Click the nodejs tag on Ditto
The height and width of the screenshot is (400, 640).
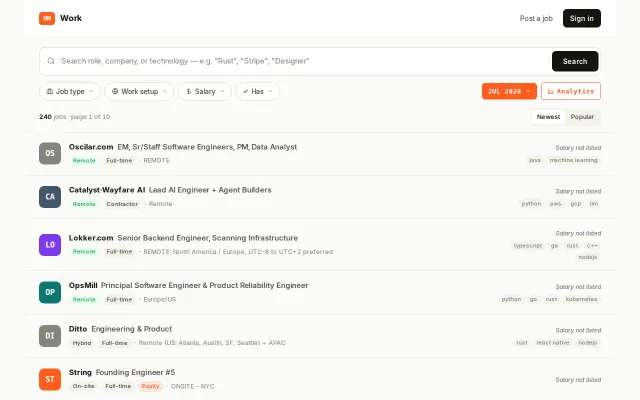pos(588,343)
